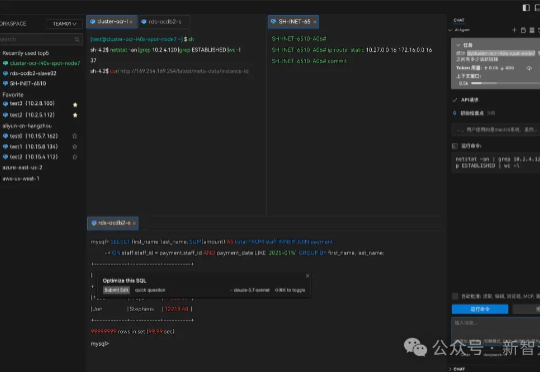Screen dimensions: 540x372
Task: Click the mysql> prompt in bottom terminal
Action: click(x=100, y=343)
